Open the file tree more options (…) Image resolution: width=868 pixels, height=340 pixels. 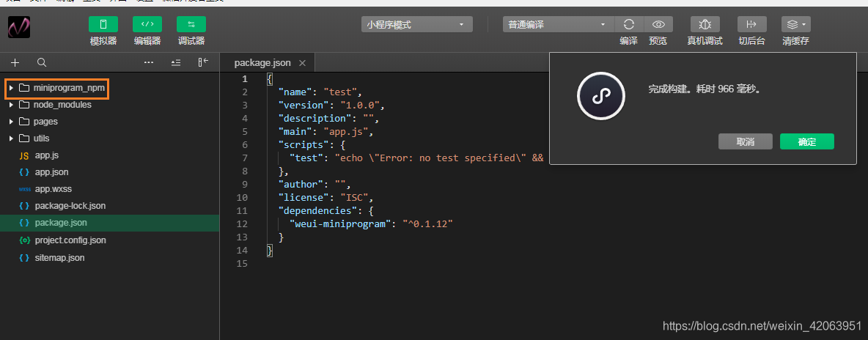(148, 62)
